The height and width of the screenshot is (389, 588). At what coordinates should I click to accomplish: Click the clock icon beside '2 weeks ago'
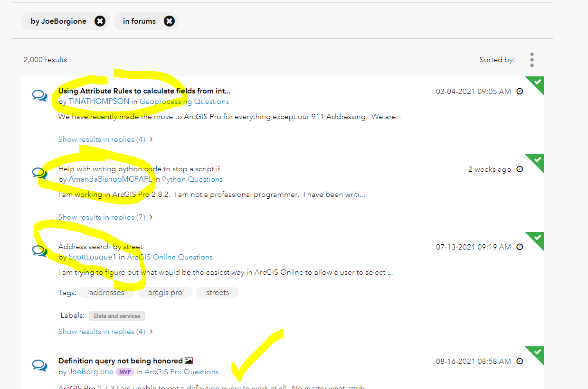pyautogui.click(x=520, y=169)
